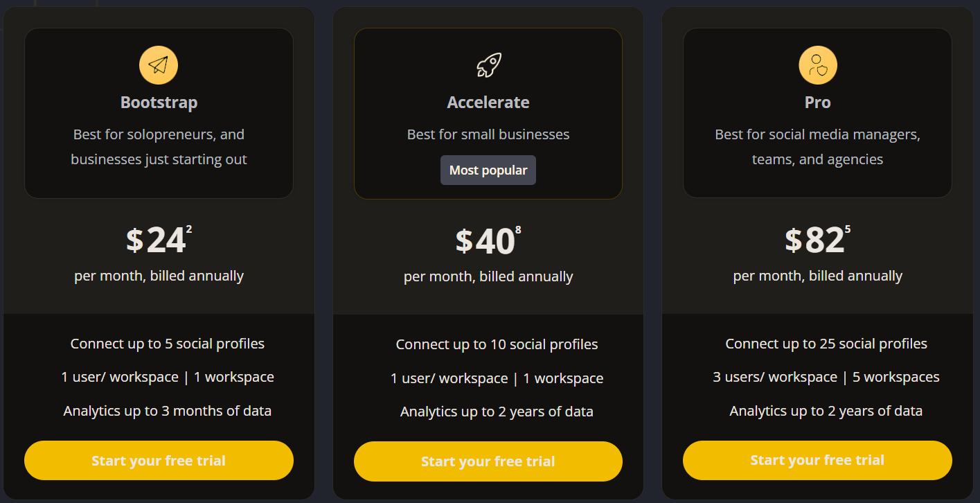Select the Accelerate plan title
Viewport: 980px width, 503px height.
tap(488, 103)
